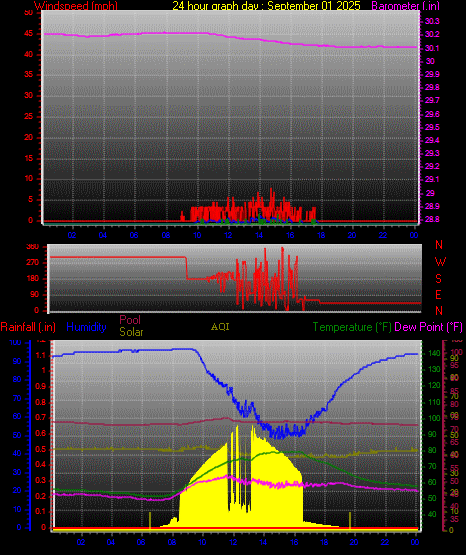Image resolution: width=466 pixels, height=555 pixels.
Task: Click the 90 humidity axis value
Action: (x=17, y=361)
